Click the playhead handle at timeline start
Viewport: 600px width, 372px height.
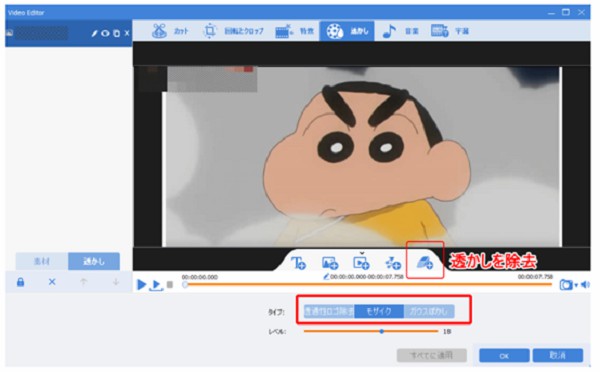coord(185,285)
